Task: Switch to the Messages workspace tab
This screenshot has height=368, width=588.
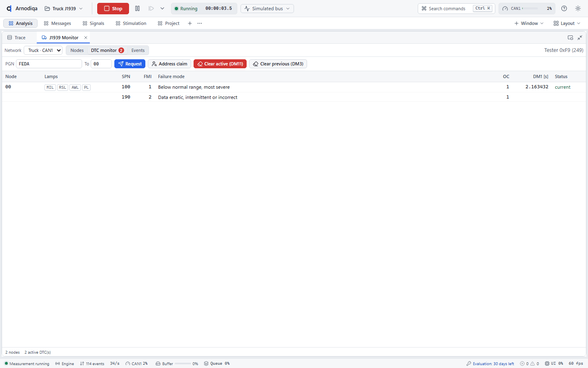Action: point(57,23)
